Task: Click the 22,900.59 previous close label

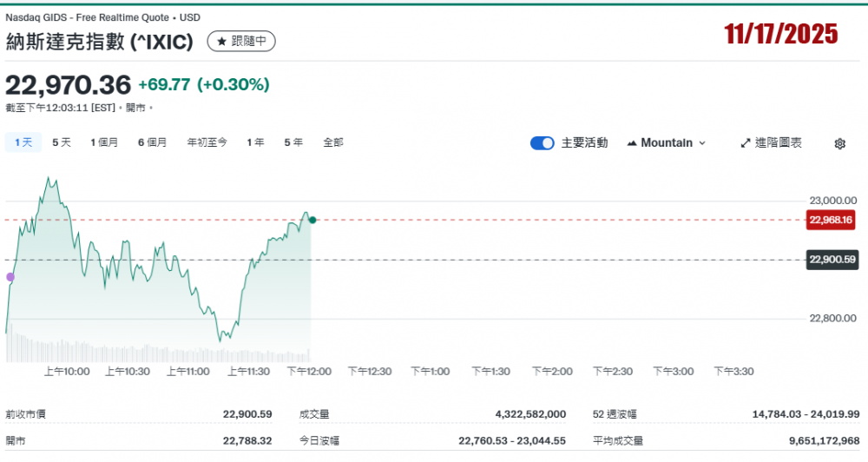Action: click(832, 260)
